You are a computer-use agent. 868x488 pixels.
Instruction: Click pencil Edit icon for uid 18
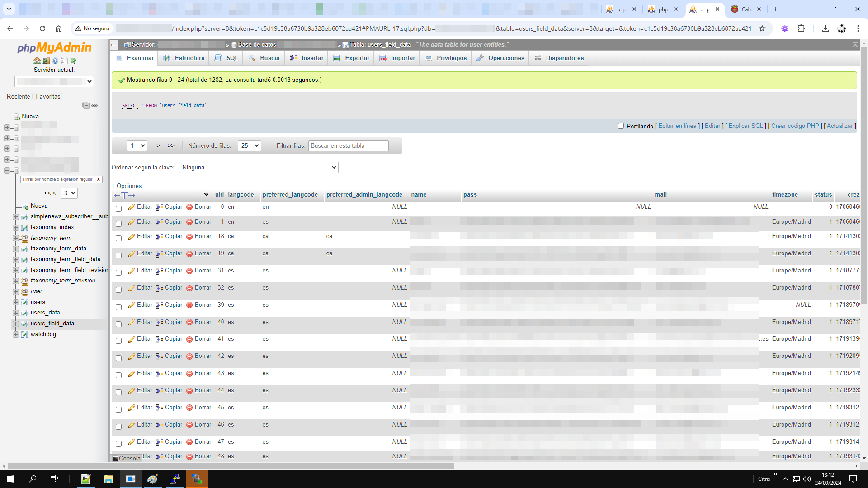(132, 237)
